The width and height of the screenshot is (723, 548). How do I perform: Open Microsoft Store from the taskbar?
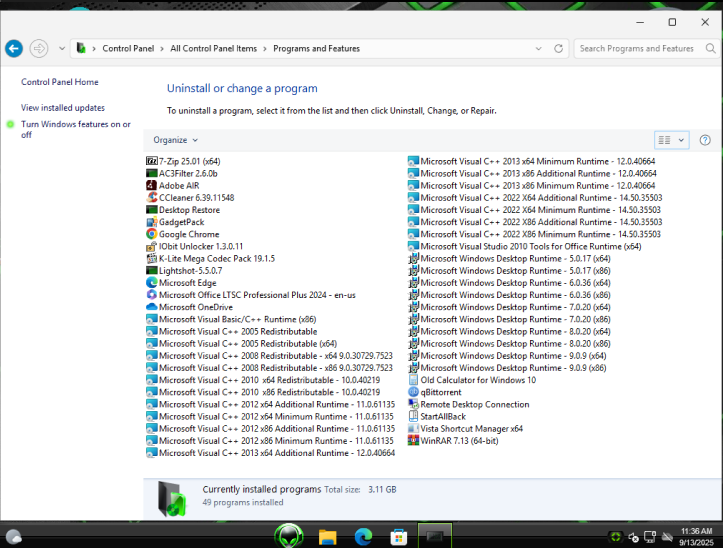[398, 537]
